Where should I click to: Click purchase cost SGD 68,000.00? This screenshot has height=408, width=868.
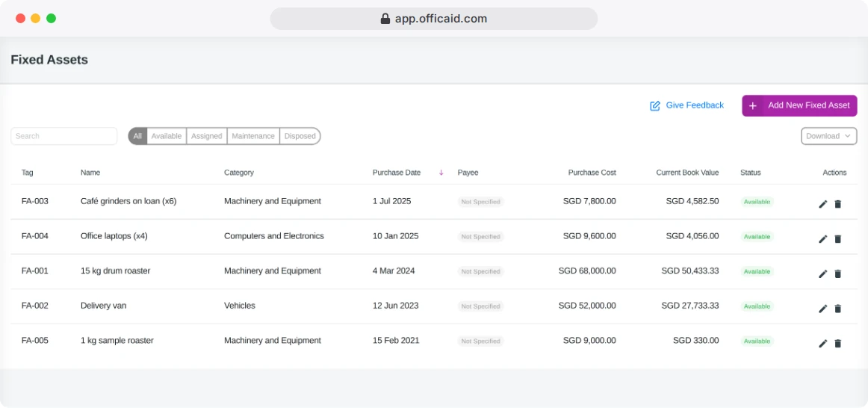pos(587,271)
